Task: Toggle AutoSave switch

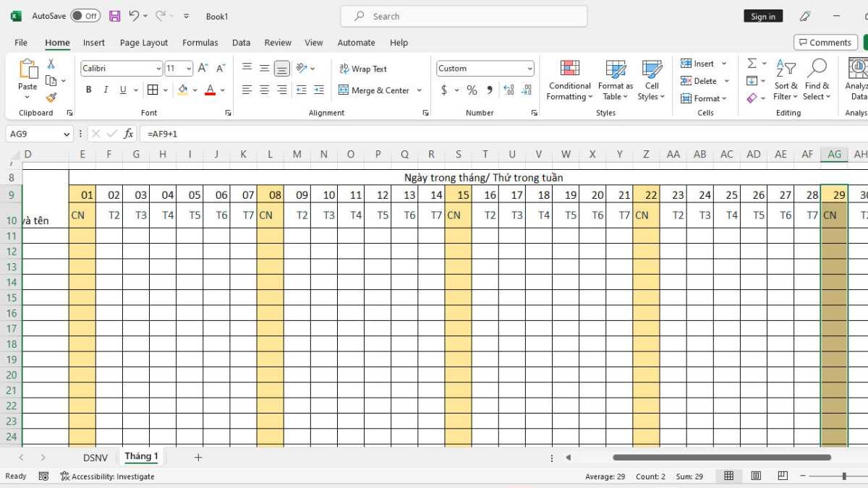Action: tap(85, 16)
